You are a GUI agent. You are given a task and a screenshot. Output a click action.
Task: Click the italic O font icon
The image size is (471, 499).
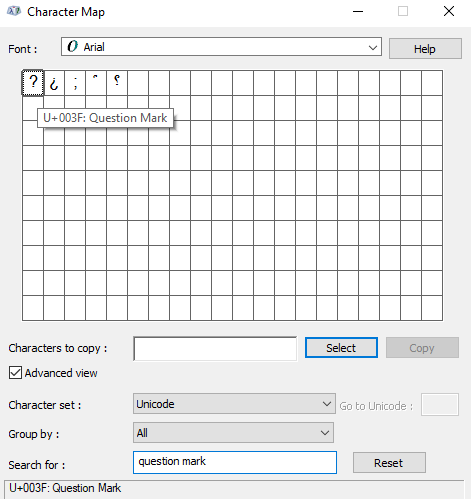tap(72, 47)
